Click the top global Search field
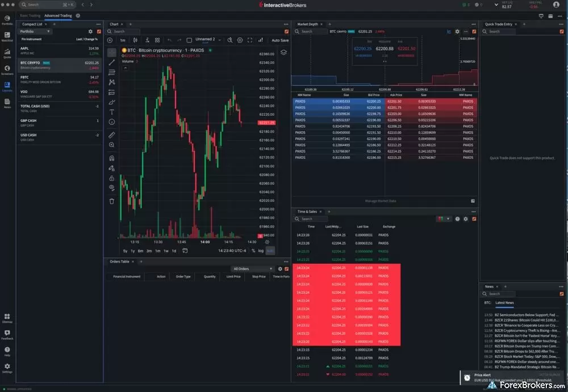Screen dimensions: 568x392 click(47, 5)
